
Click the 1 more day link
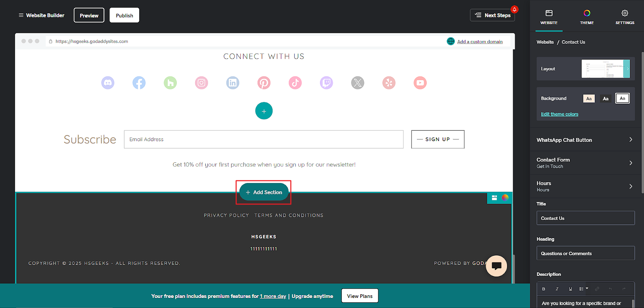(x=273, y=296)
